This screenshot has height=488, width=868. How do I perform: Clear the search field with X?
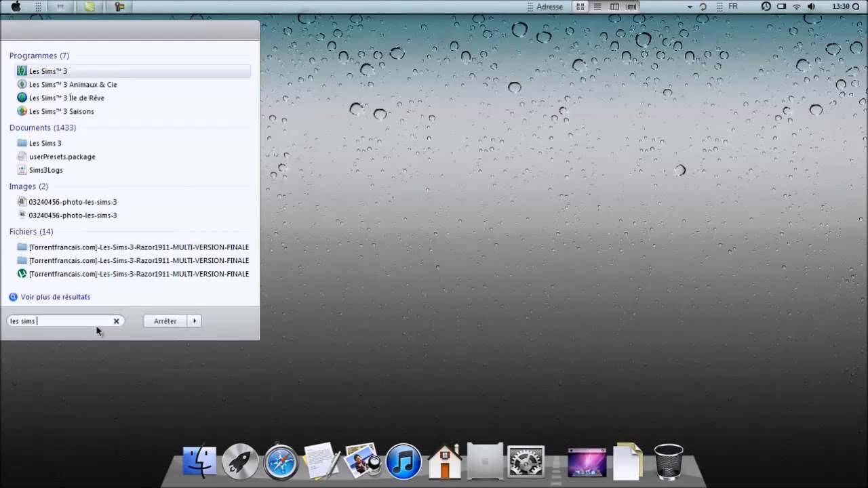tap(116, 321)
